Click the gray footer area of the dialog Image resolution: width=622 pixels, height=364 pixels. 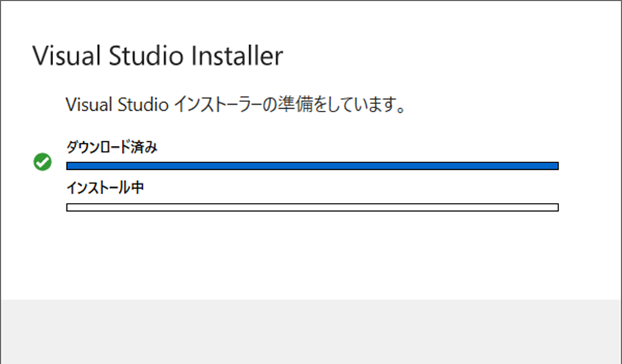(311, 332)
